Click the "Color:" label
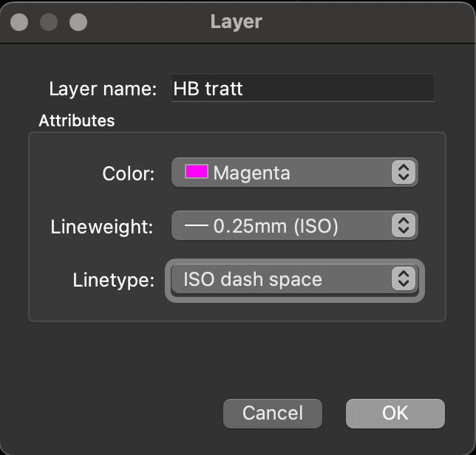Screen dimensions: 476x455 click(x=129, y=174)
